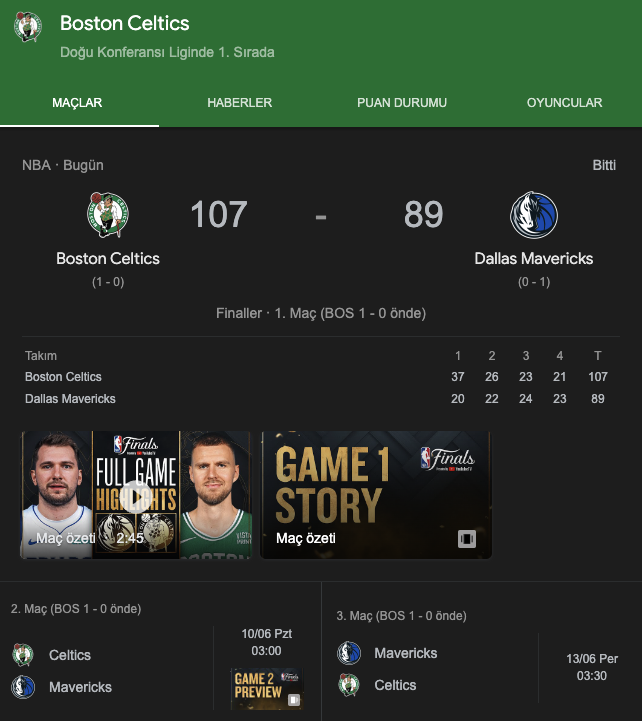Select the OYUNCULAR tab

tap(564, 103)
